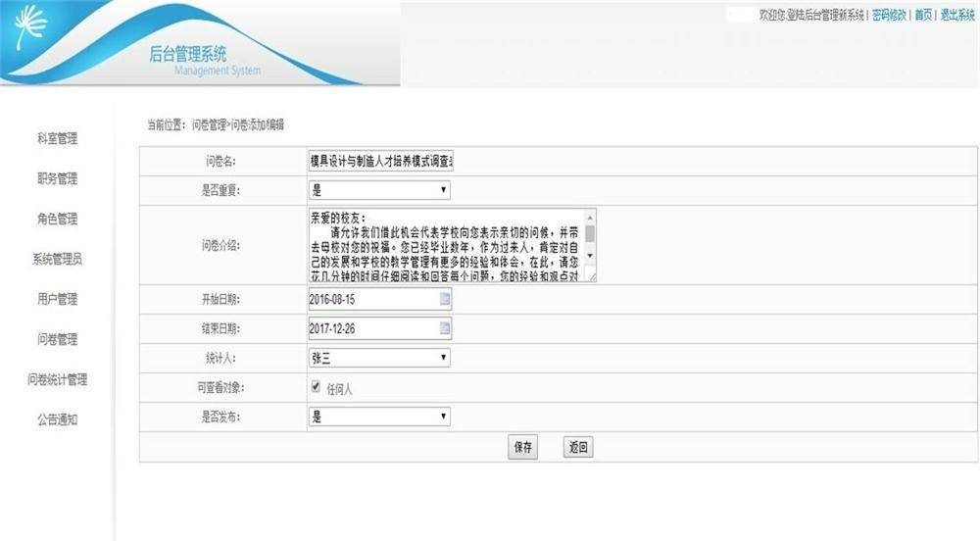980x541 pixels.
Task: Click scroll-down arrow in 问卷介绍 textarea
Action: (590, 256)
